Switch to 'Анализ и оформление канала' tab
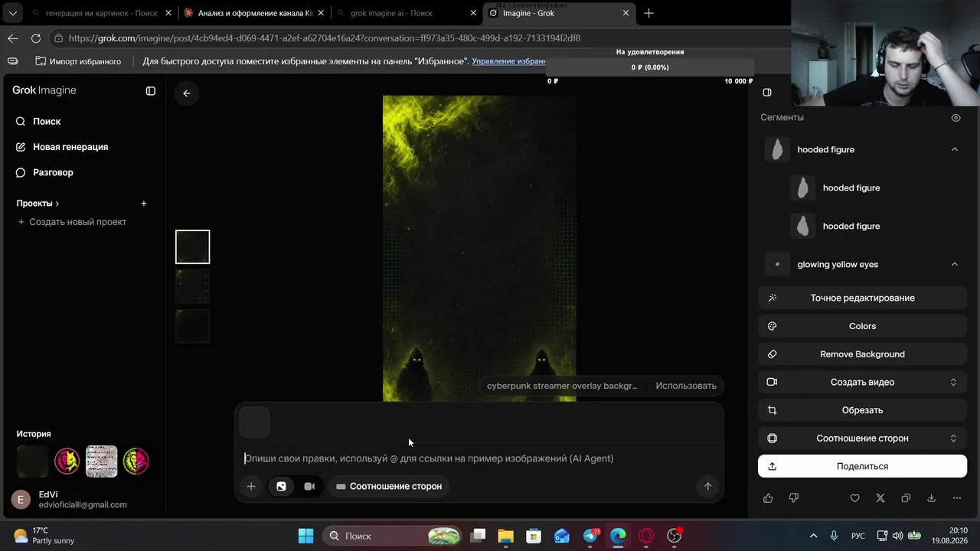Viewport: 980px width, 551px height. [255, 13]
